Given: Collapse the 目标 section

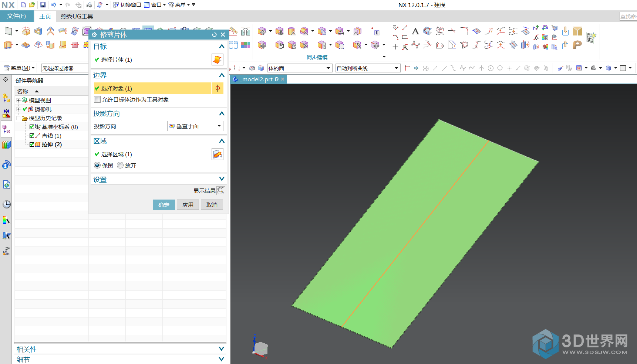Looking at the screenshot, I should coord(222,47).
